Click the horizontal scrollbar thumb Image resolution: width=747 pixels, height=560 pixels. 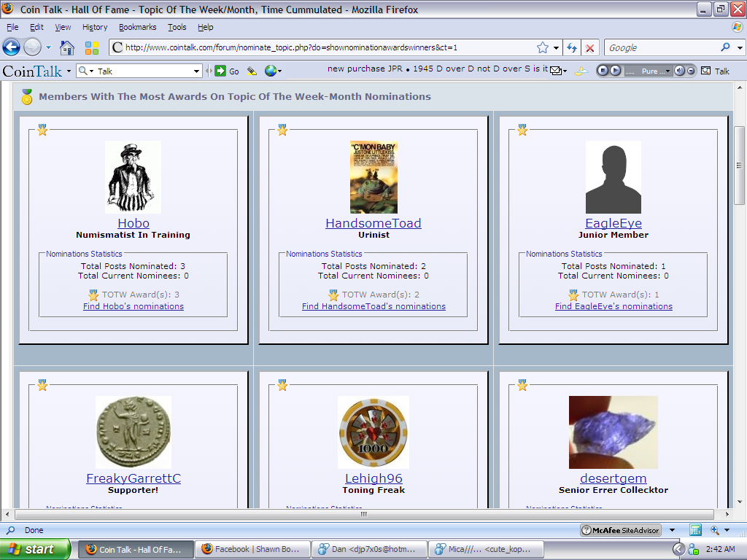(x=364, y=514)
